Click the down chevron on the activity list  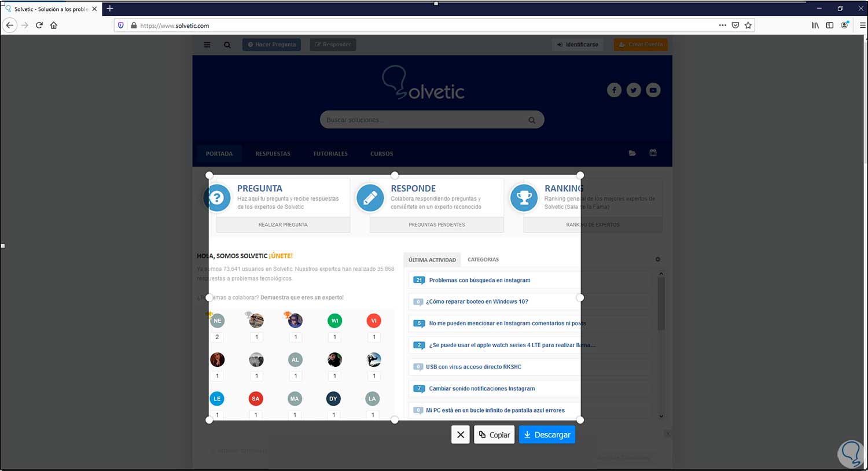(660, 415)
